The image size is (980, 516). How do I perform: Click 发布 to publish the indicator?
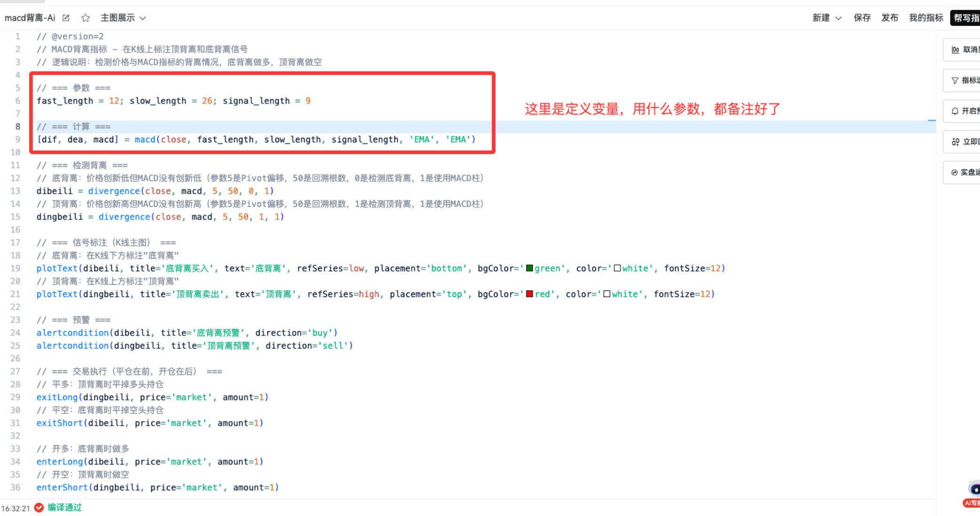pyautogui.click(x=889, y=17)
